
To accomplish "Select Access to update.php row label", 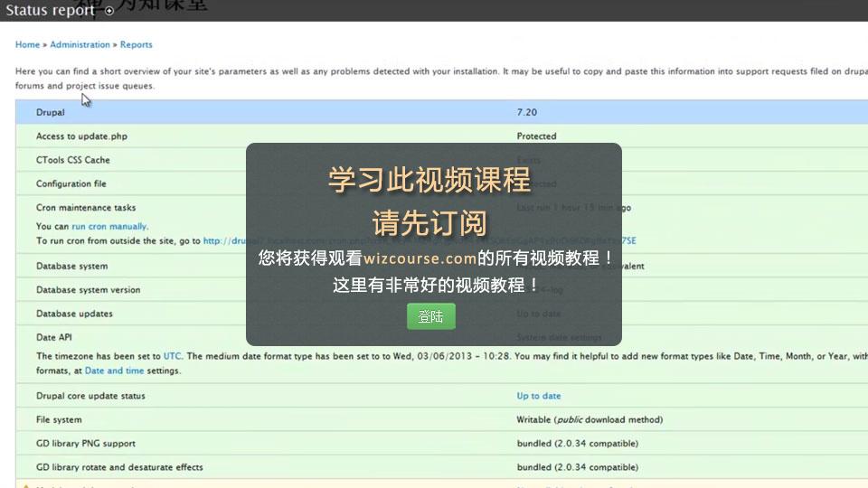I will click(x=81, y=136).
